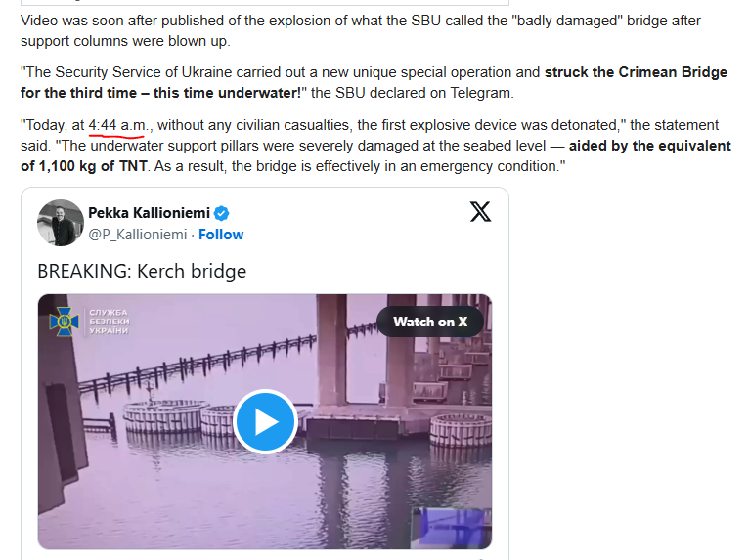Click the blue verified badge beside Pekka Kallioniemi
Viewport: 749px width, 560px height.
pos(221,213)
